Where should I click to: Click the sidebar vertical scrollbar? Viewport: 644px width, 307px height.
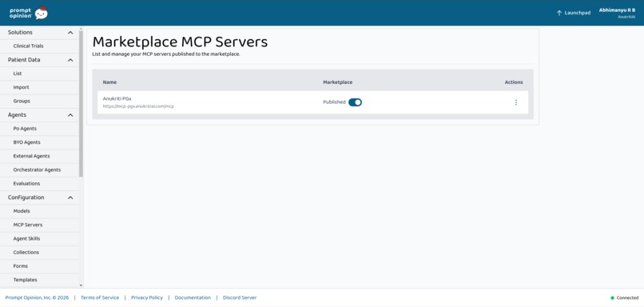click(x=81, y=103)
